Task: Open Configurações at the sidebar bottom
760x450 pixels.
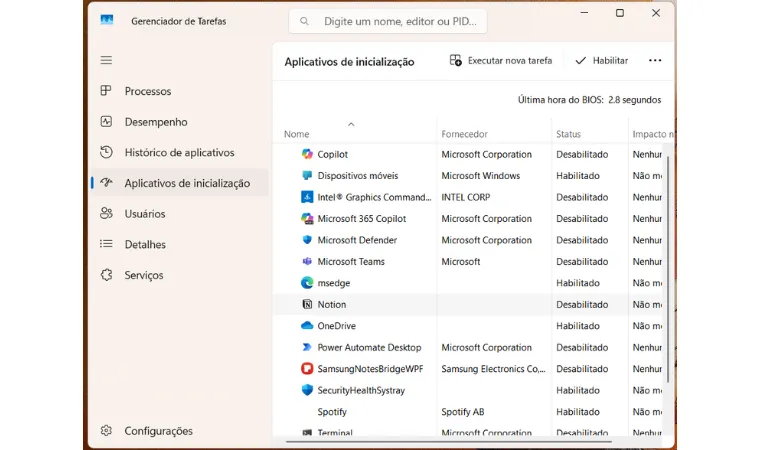Action: pos(180,431)
